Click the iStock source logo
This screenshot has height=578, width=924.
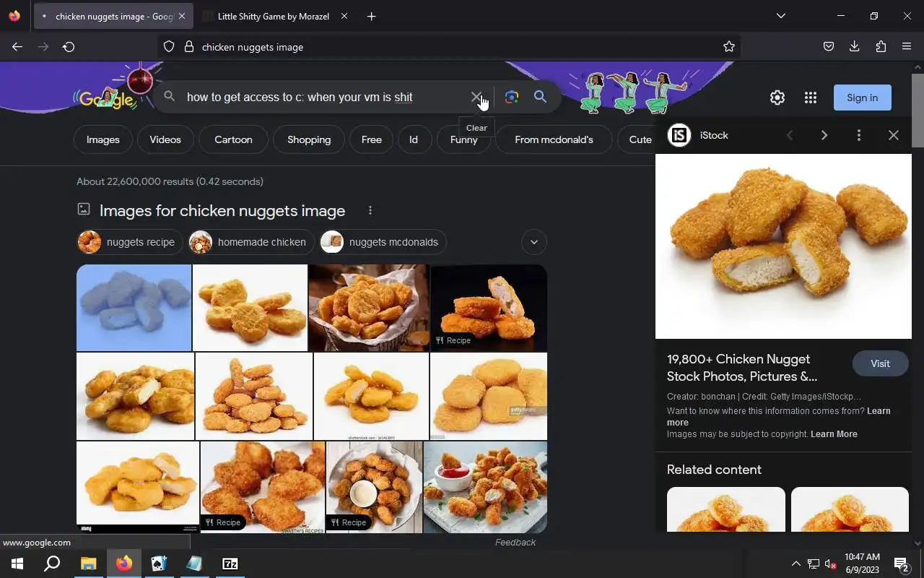pos(679,135)
